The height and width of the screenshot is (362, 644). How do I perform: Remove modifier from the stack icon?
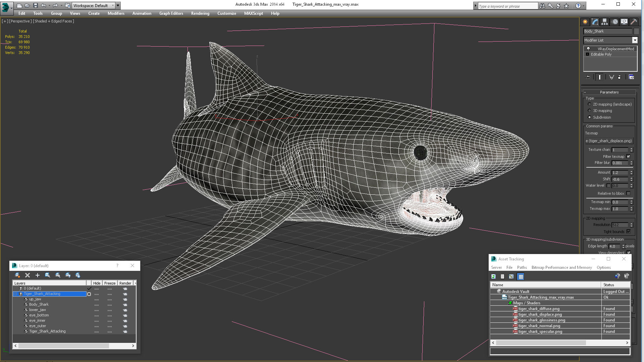tap(620, 77)
